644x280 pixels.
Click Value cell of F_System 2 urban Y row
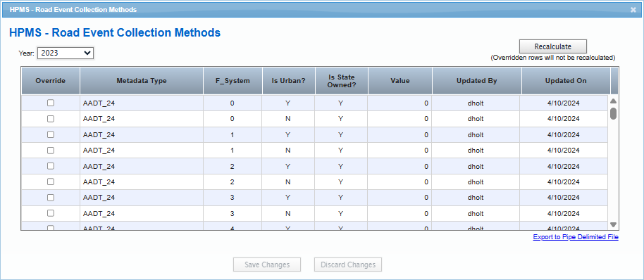click(x=400, y=166)
